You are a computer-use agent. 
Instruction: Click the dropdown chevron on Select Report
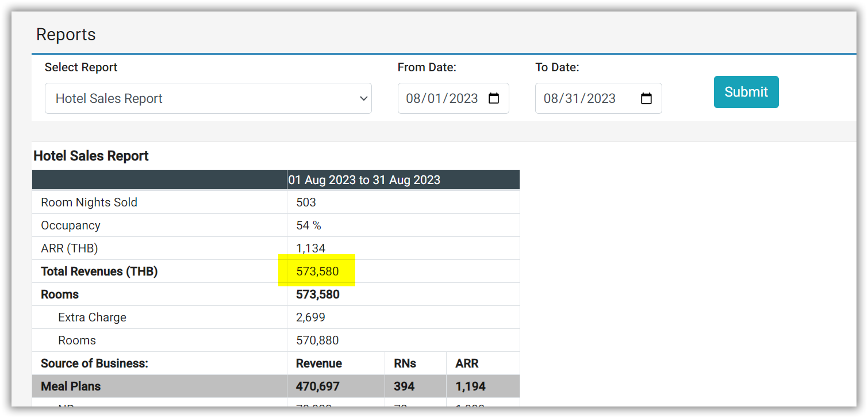(x=363, y=98)
